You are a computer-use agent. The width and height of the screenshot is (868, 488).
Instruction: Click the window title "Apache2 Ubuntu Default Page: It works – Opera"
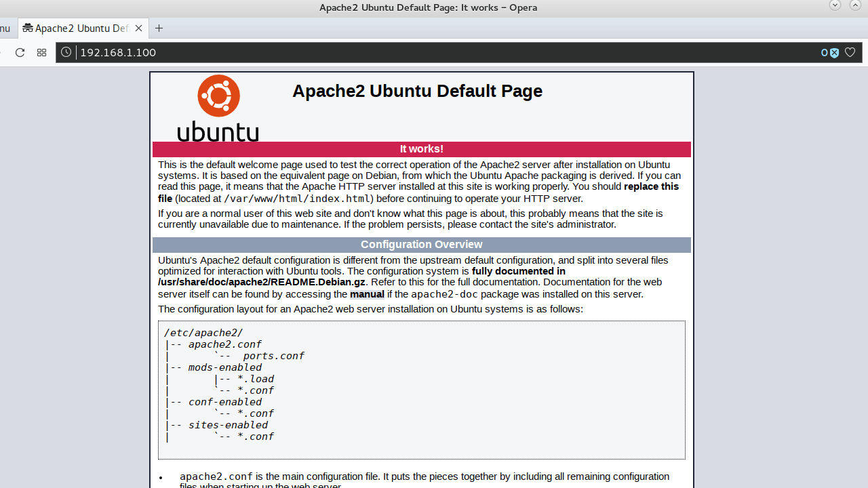click(x=429, y=7)
